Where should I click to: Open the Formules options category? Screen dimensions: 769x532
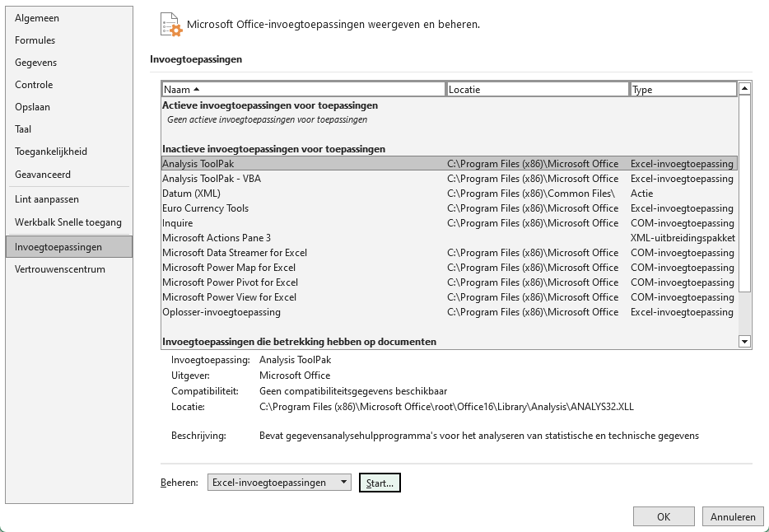click(68, 40)
